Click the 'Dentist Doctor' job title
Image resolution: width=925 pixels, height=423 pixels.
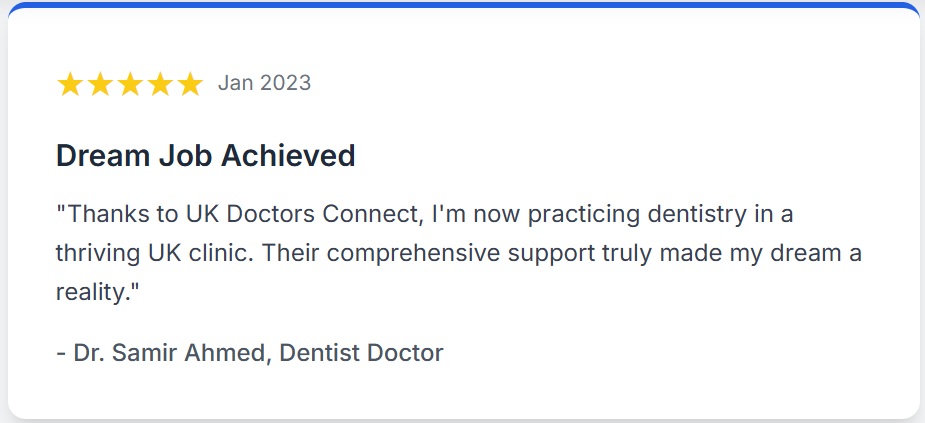click(x=361, y=352)
